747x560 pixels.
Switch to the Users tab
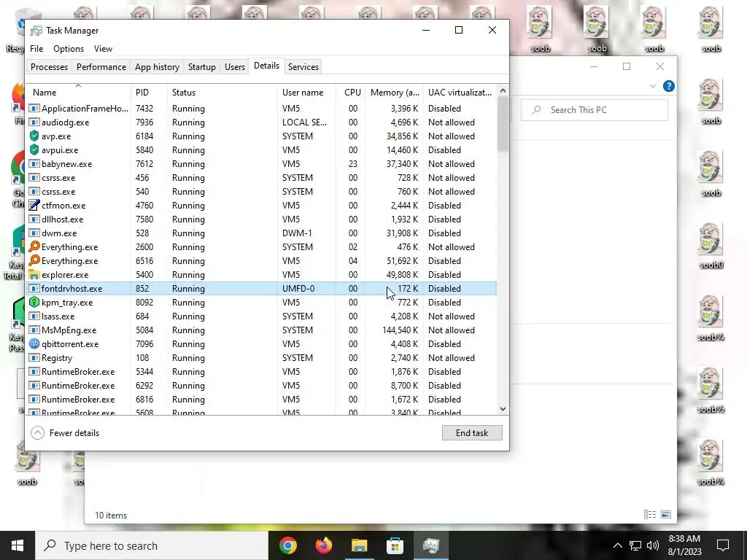[x=235, y=66]
